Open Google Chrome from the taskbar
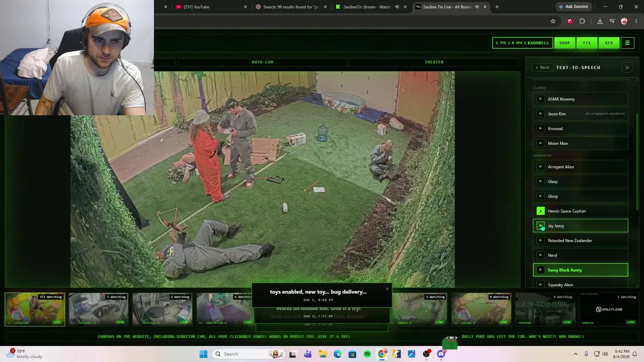The height and width of the screenshot is (362, 644). coord(382,354)
